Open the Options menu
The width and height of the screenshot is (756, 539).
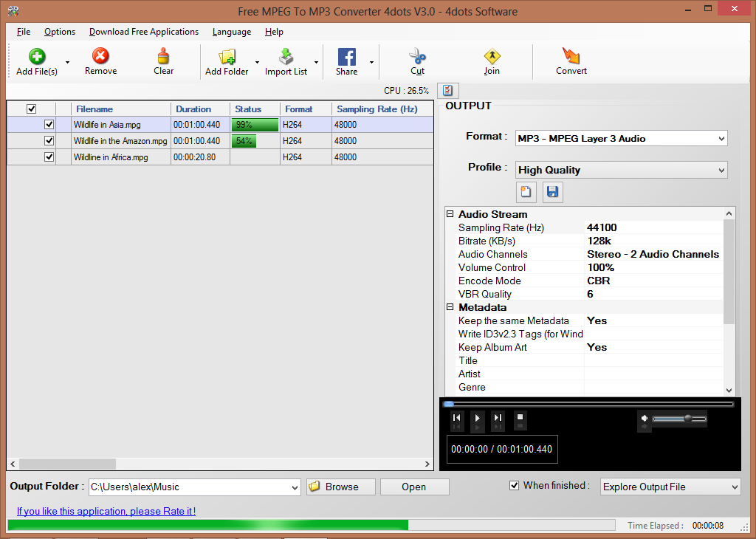(59, 32)
